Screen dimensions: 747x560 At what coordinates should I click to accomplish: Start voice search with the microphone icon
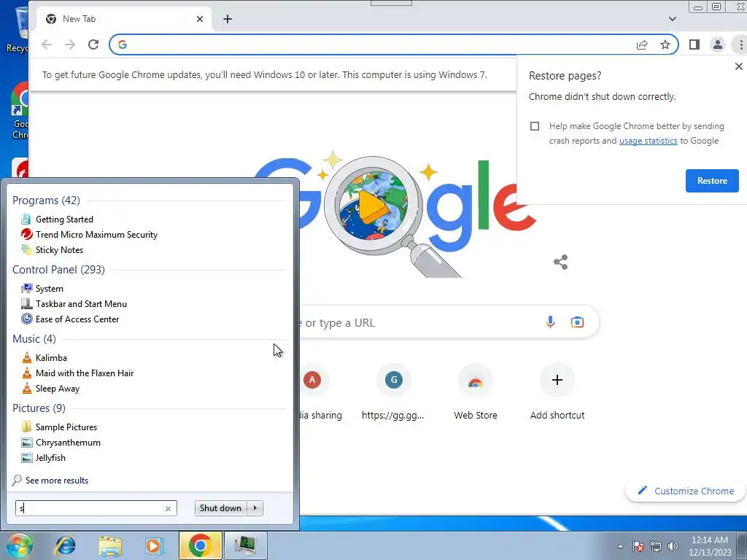pyautogui.click(x=550, y=322)
